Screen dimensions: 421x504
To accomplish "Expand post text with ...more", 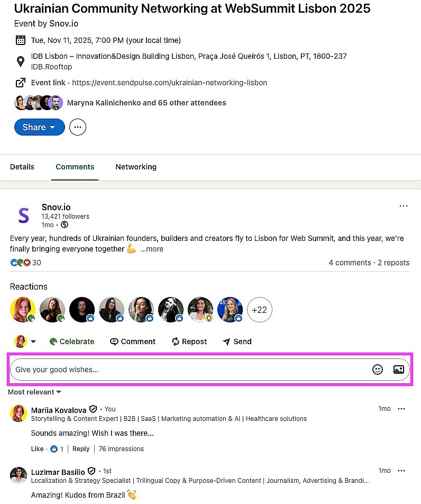I will click(x=152, y=249).
